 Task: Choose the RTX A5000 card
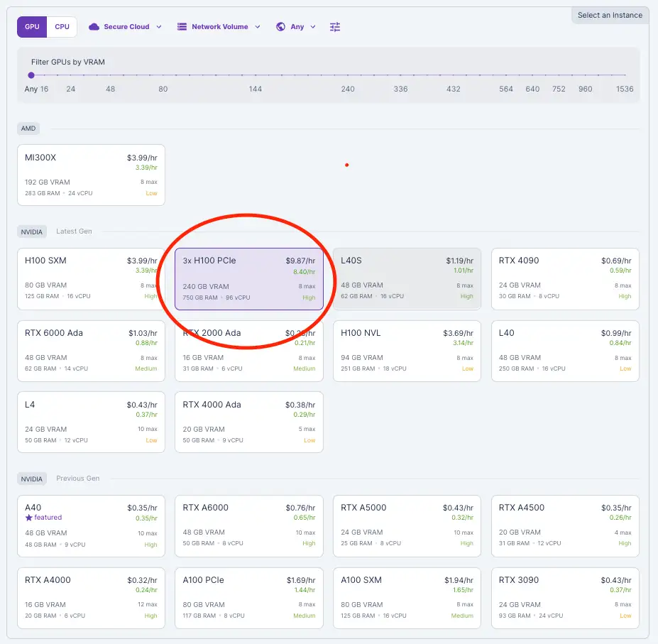pyautogui.click(x=407, y=526)
